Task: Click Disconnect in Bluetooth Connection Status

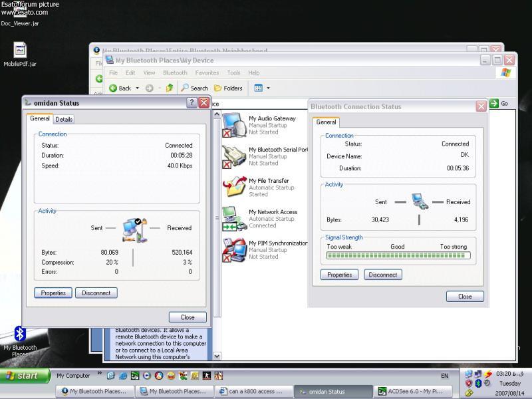Action: point(383,275)
